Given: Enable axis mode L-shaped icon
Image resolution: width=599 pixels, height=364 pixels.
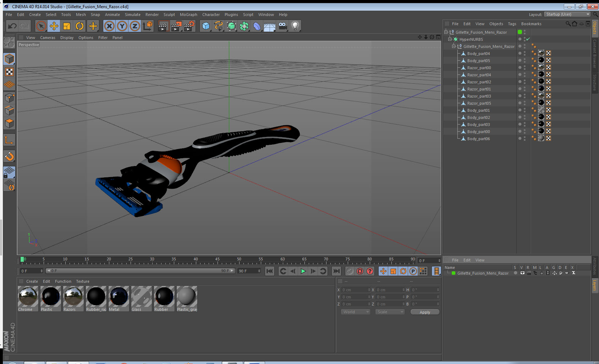Looking at the screenshot, I should pos(10,140).
